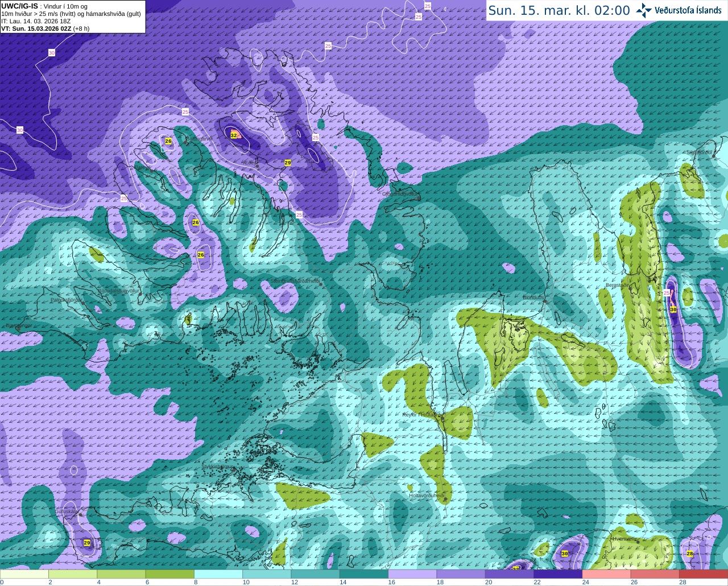The height and width of the screenshot is (586, 728).
Task: Select the 'IT: Lau. 14. 03. 2026 18Z' line
Action: 36,21
